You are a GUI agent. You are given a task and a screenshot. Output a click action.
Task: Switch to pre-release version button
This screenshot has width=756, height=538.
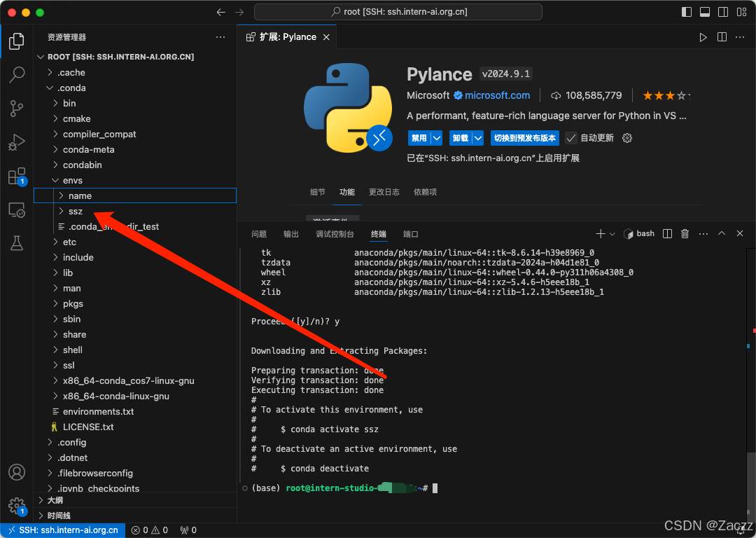(x=525, y=138)
